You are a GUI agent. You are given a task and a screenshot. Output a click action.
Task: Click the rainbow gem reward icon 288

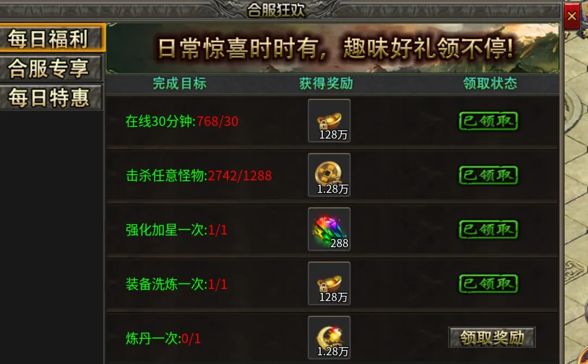click(329, 229)
